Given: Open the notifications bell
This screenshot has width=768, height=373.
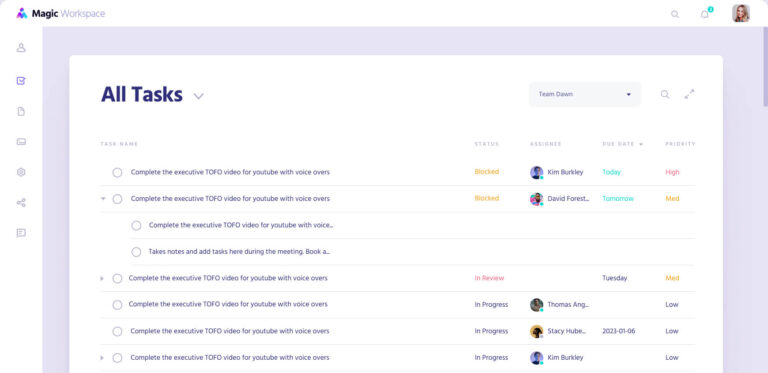Looking at the screenshot, I should 705,14.
